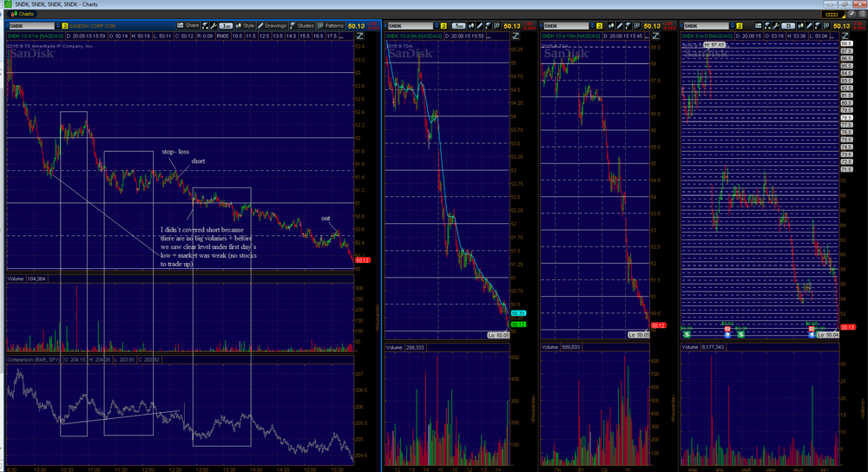Click Share icon in daily chart toolbar
Screen dimensions: 868x472
pyautogui.click(x=759, y=26)
